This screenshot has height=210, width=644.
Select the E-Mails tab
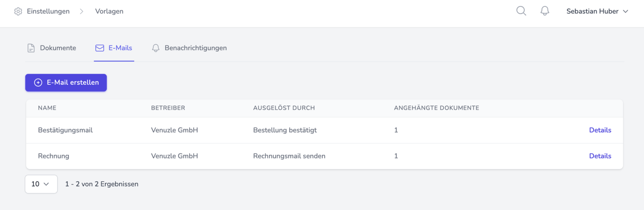[120, 48]
